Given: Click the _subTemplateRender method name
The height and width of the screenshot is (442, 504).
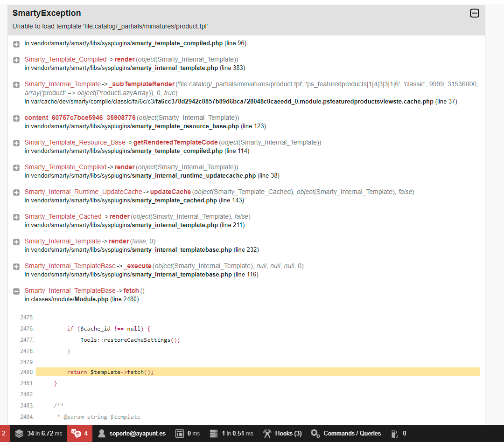Looking at the screenshot, I should tap(142, 84).
